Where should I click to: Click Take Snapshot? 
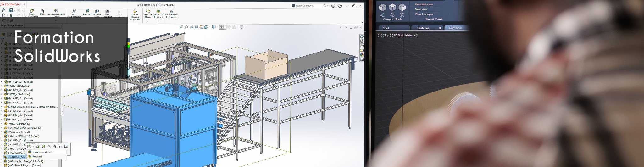pos(107,13)
